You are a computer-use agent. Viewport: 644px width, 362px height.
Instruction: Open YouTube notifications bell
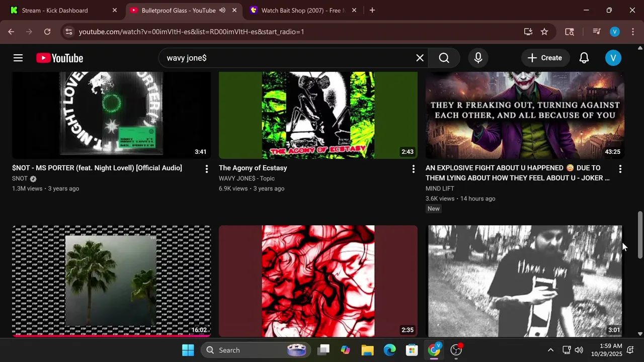(x=584, y=58)
